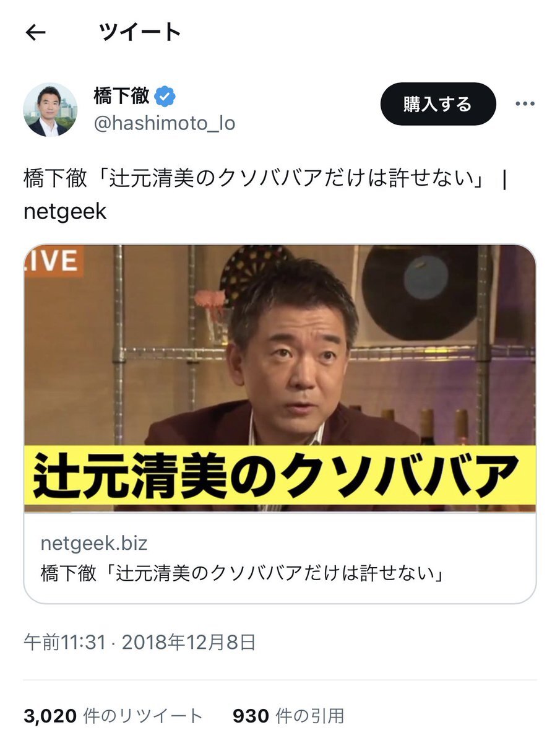View the 930 件の引用 list

click(x=288, y=716)
